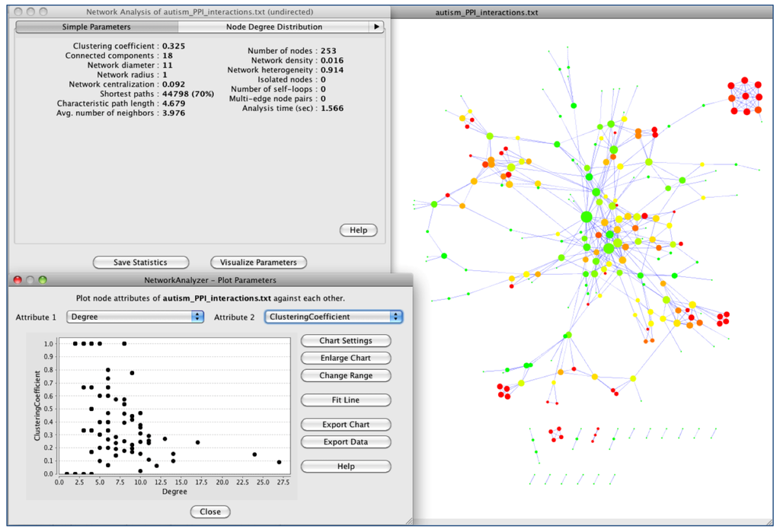Viewport: 780px width, 532px height.
Task: Click Help in Network Analysis window
Action: (x=358, y=230)
